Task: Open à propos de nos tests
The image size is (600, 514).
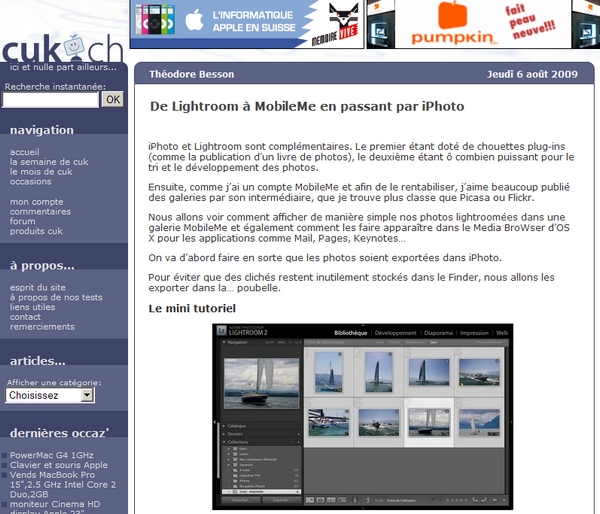Action: pyautogui.click(x=56, y=297)
